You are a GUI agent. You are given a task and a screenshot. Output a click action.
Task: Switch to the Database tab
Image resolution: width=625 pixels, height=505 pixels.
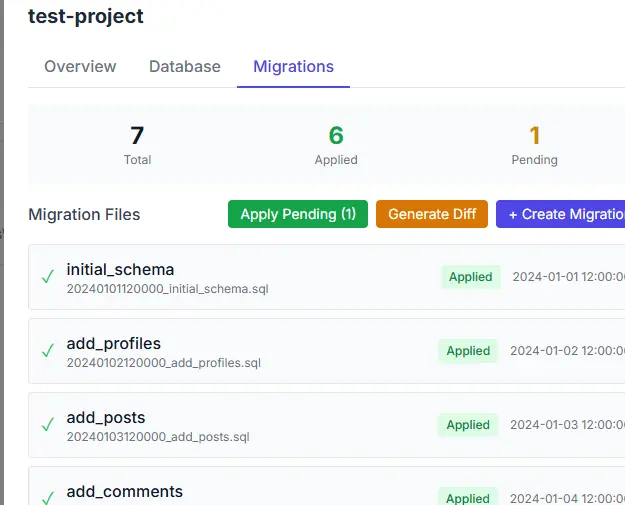[x=185, y=67]
